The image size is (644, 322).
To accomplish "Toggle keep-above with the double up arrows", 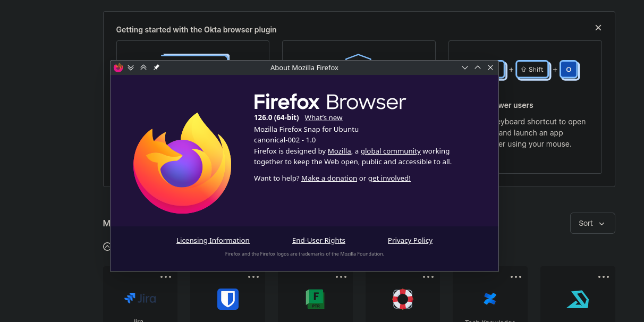I will (x=143, y=67).
